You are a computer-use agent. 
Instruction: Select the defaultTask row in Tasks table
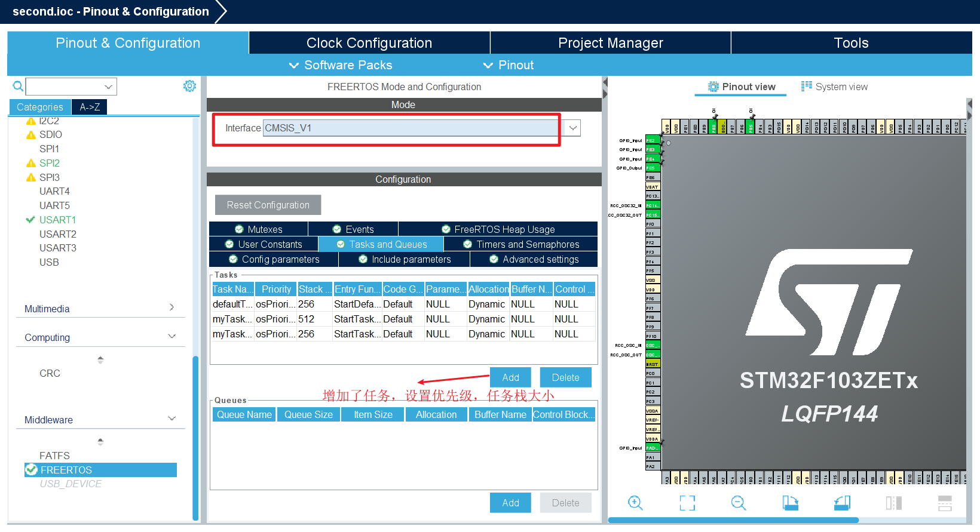(x=403, y=304)
